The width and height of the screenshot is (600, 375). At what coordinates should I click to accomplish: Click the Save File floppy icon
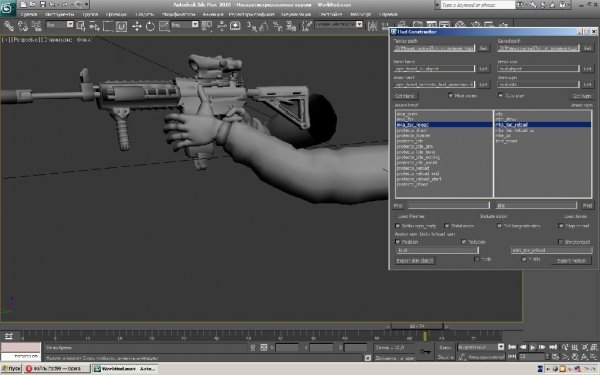click(42, 5)
